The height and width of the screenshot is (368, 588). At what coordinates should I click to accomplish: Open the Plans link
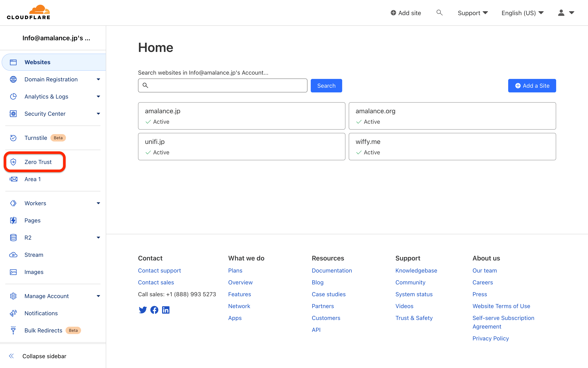[235, 270]
